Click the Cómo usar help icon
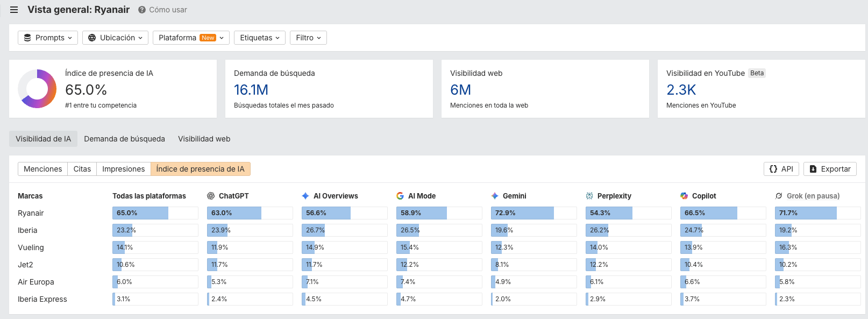The width and height of the screenshot is (868, 319). [x=142, y=10]
